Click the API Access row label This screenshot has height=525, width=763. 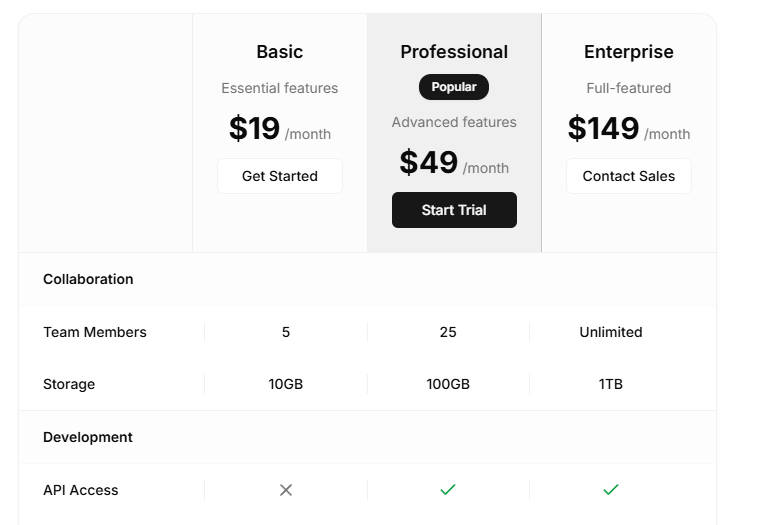click(x=81, y=490)
